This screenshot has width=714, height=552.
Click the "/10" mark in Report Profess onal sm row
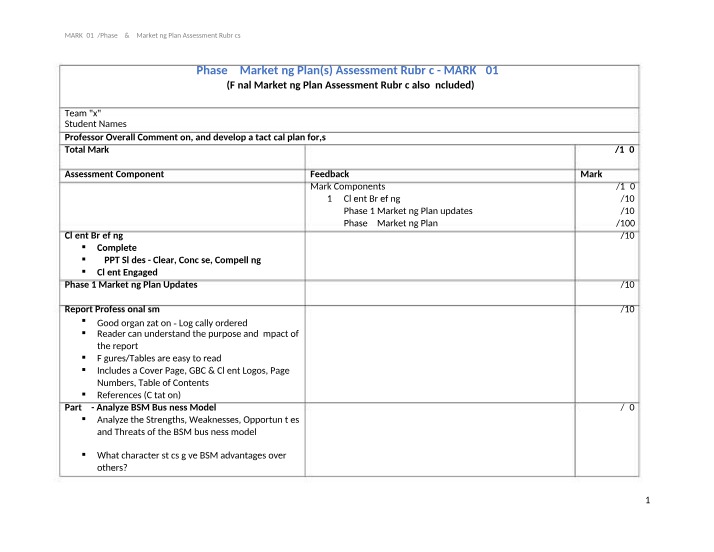(627, 309)
